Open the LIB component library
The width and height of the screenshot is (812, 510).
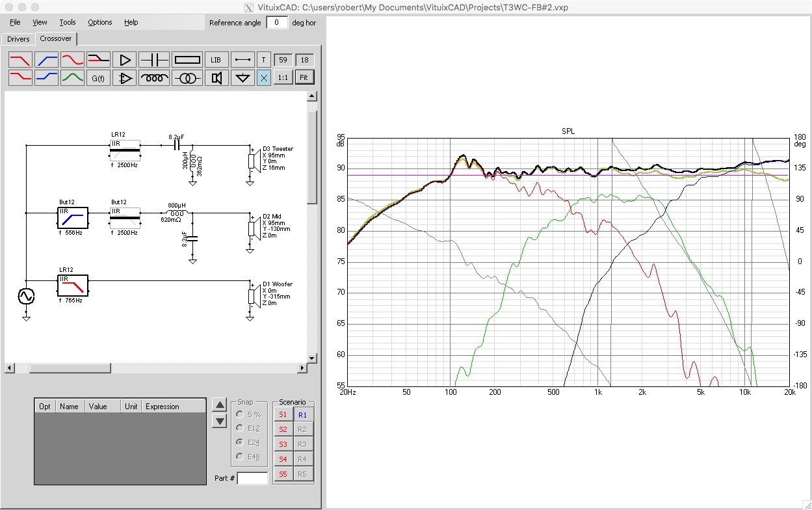(216, 60)
